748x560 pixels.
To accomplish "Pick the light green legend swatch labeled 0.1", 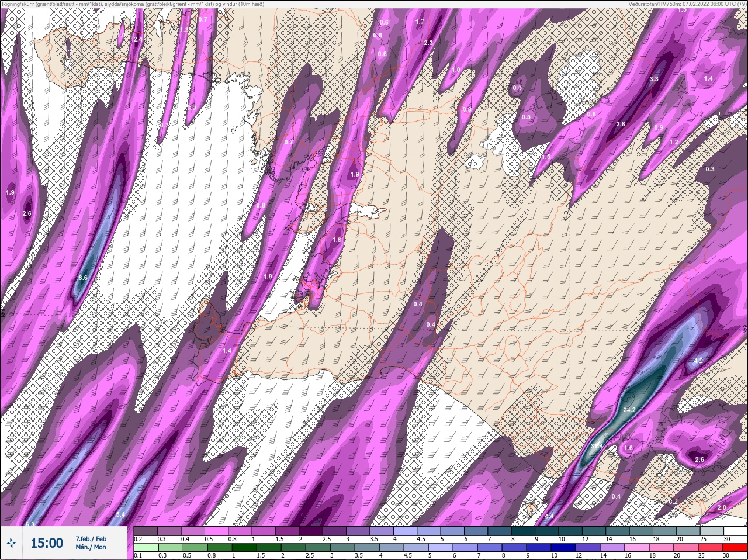I will click(x=146, y=548).
